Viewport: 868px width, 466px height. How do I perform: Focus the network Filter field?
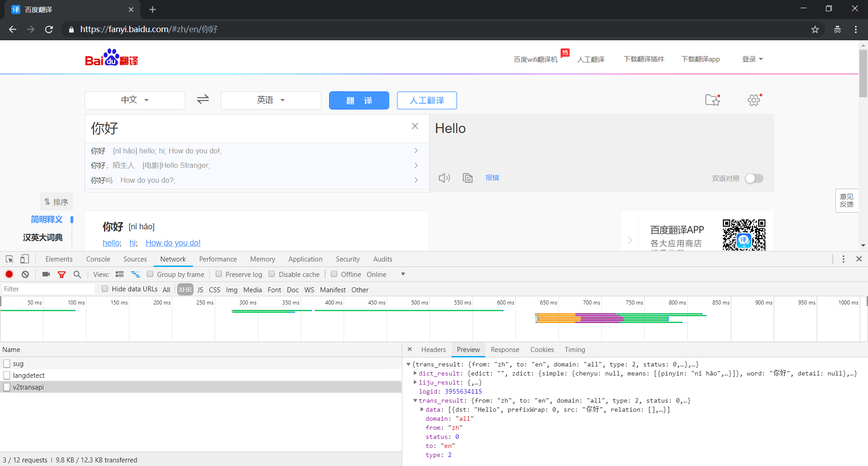pos(48,289)
